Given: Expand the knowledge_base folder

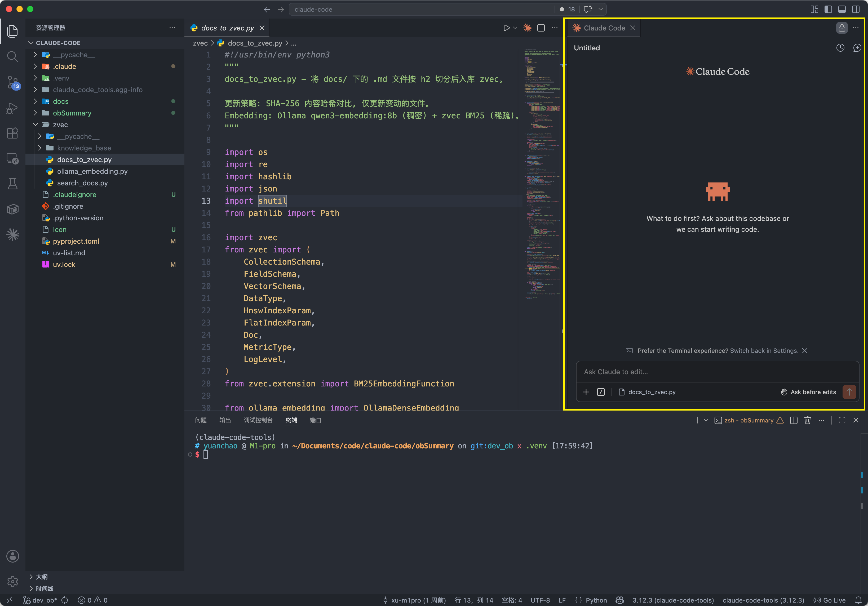Looking at the screenshot, I should coord(105,148).
